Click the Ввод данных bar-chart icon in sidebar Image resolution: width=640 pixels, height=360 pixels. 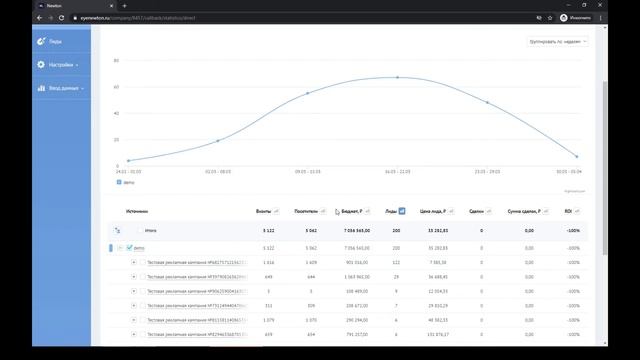pyautogui.click(x=41, y=88)
